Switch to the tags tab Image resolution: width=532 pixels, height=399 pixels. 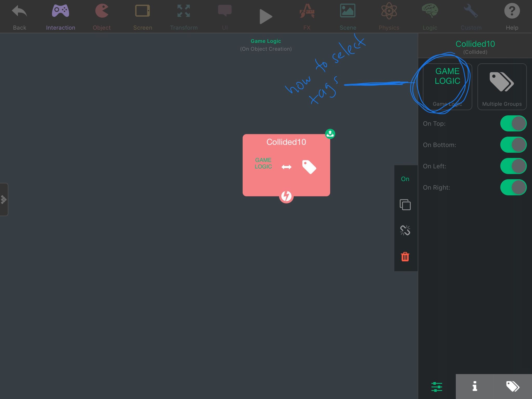coord(513,386)
